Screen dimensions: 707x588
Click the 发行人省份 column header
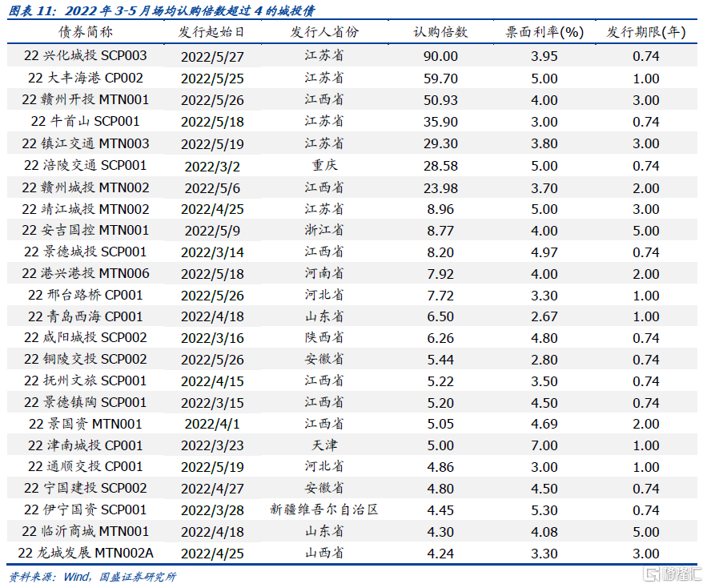[324, 32]
